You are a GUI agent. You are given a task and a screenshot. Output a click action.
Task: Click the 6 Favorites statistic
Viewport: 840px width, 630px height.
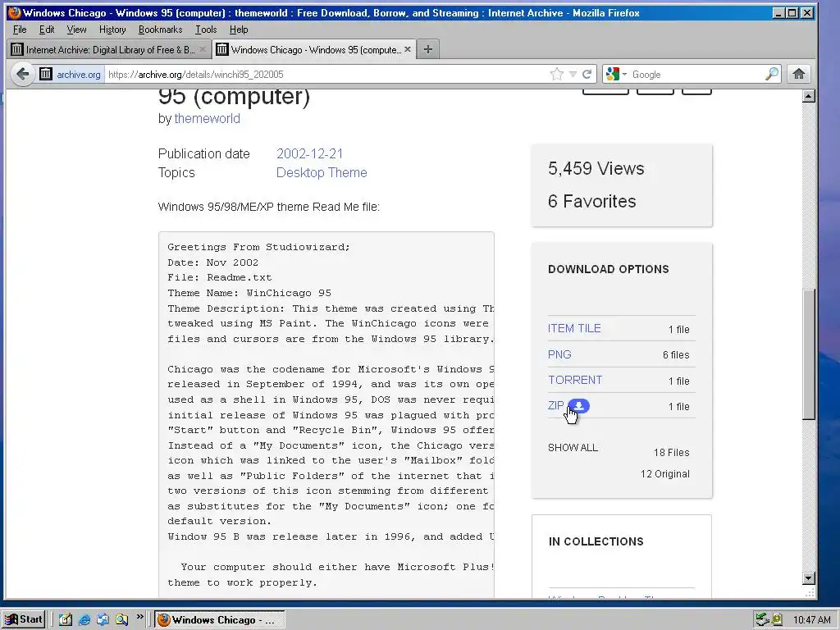[592, 201]
